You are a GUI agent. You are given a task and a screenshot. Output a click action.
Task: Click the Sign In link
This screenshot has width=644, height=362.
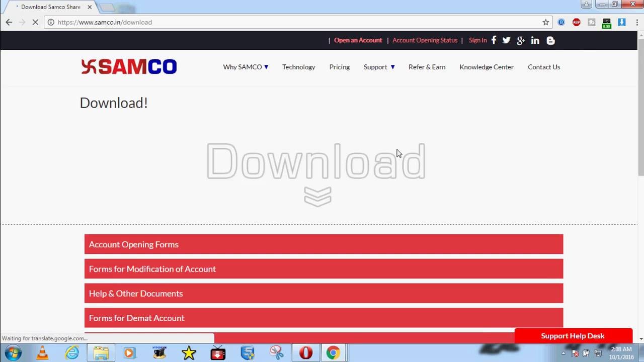pos(477,40)
